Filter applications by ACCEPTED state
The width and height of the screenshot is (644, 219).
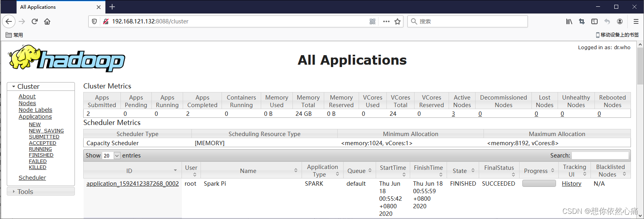tap(42, 143)
